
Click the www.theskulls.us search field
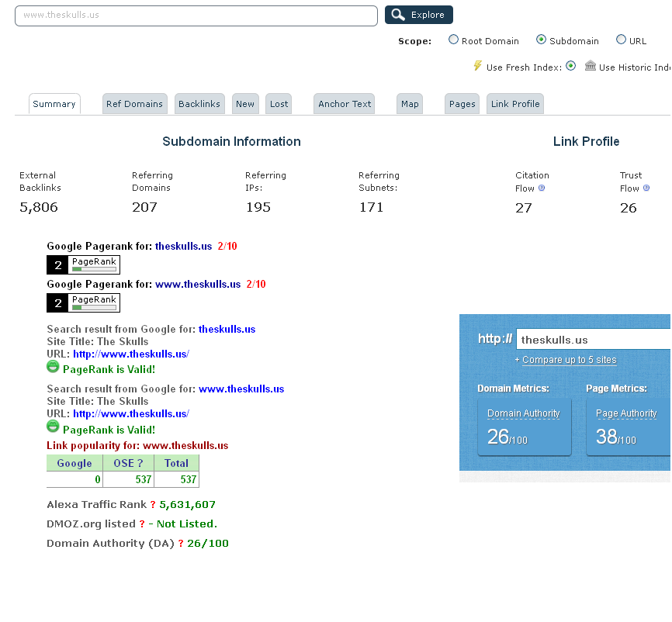click(x=196, y=16)
